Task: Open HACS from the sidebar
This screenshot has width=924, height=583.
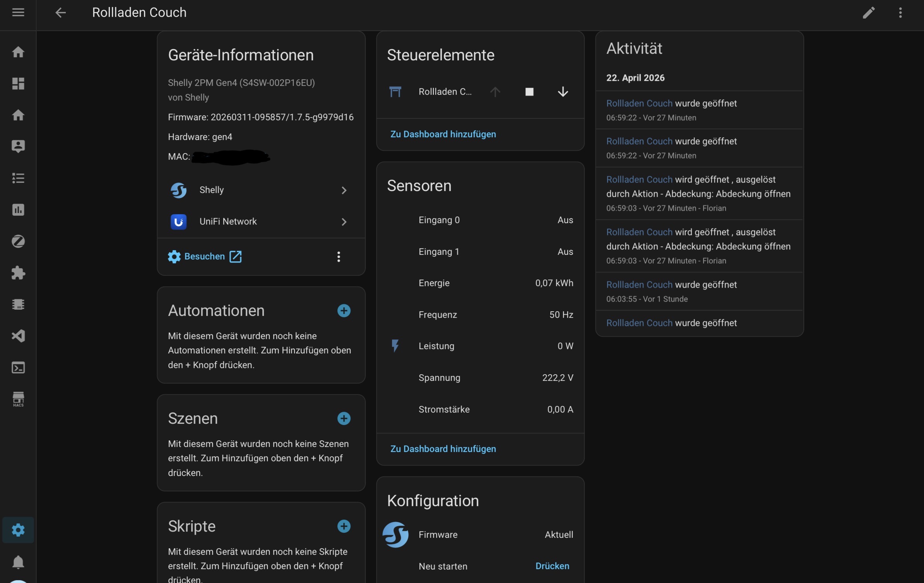Action: (x=18, y=399)
